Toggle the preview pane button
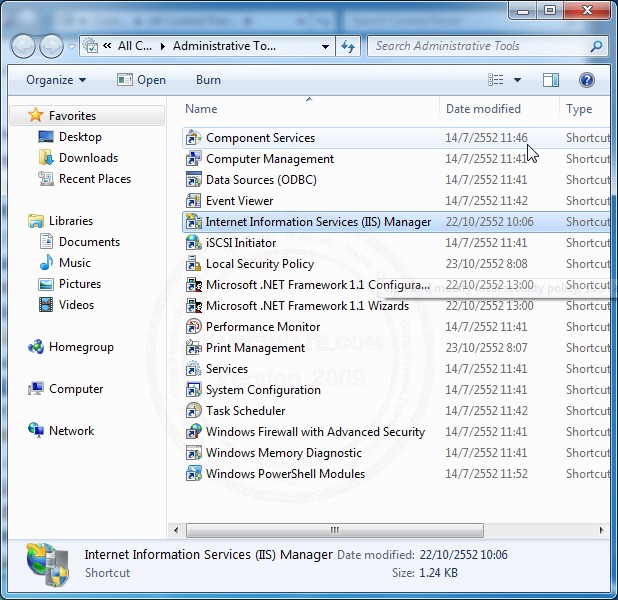618x600 pixels. [551, 80]
